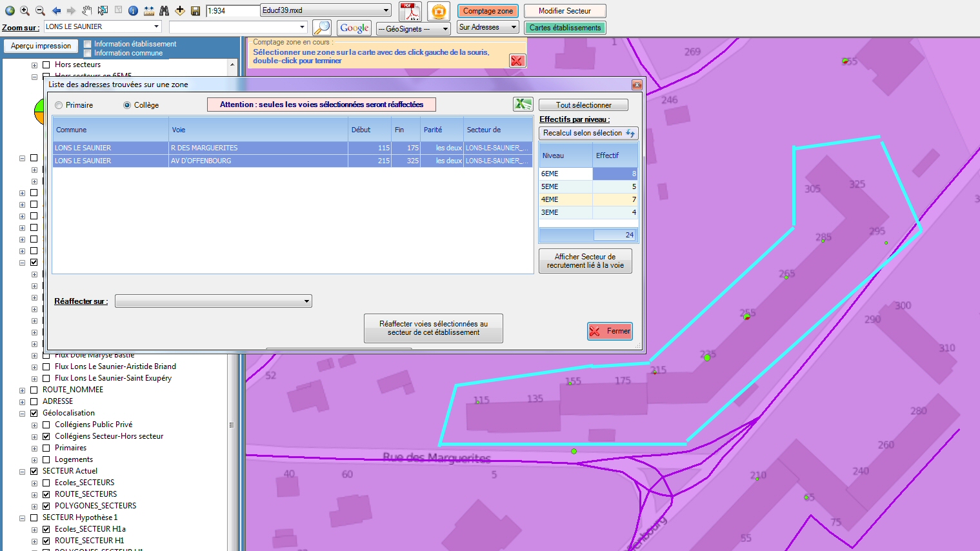Open the empty dropdown next to commune
Viewport: 980px width, 551px height.
[x=302, y=26]
